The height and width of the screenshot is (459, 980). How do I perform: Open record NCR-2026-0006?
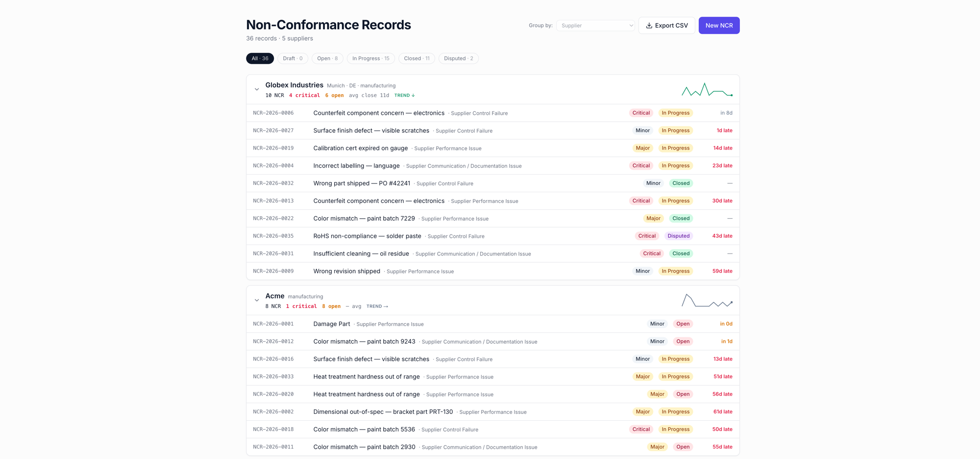[x=492, y=113]
